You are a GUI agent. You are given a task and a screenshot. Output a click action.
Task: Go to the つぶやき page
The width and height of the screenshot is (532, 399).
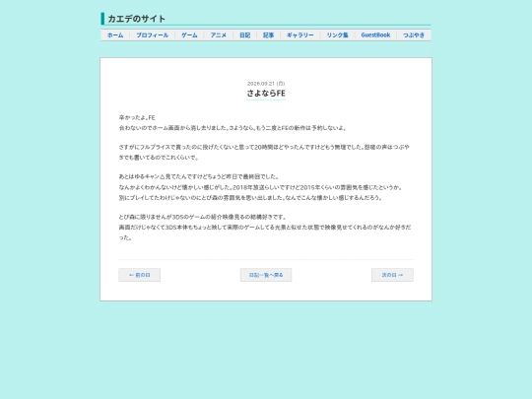pos(414,35)
